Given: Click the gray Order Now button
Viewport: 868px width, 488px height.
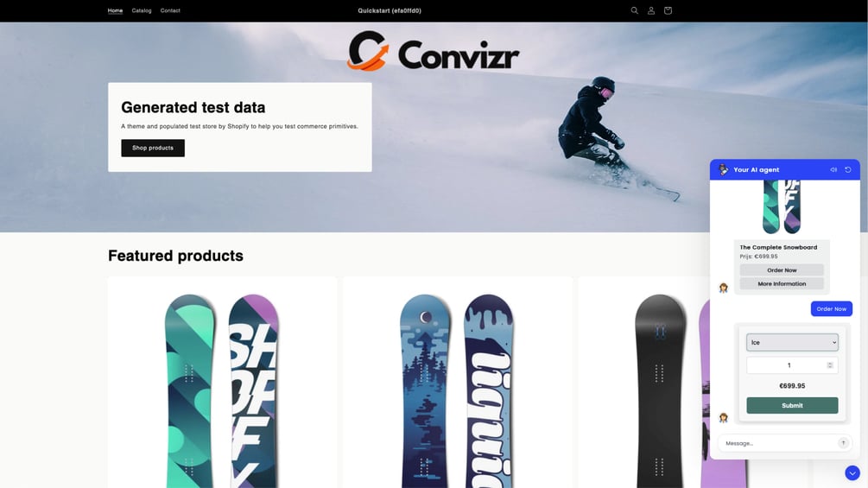Looking at the screenshot, I should tap(782, 270).
